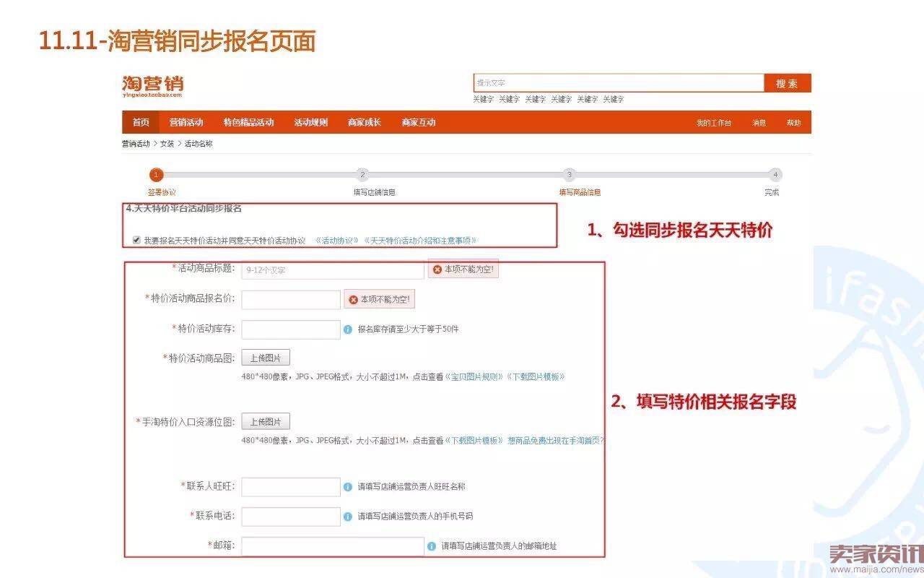Toggle the 我要报名天天特价活动 checkbox
924x578 pixels.
tap(136, 240)
